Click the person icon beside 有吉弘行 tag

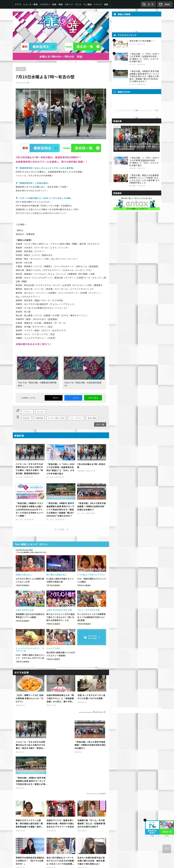(18, 417)
